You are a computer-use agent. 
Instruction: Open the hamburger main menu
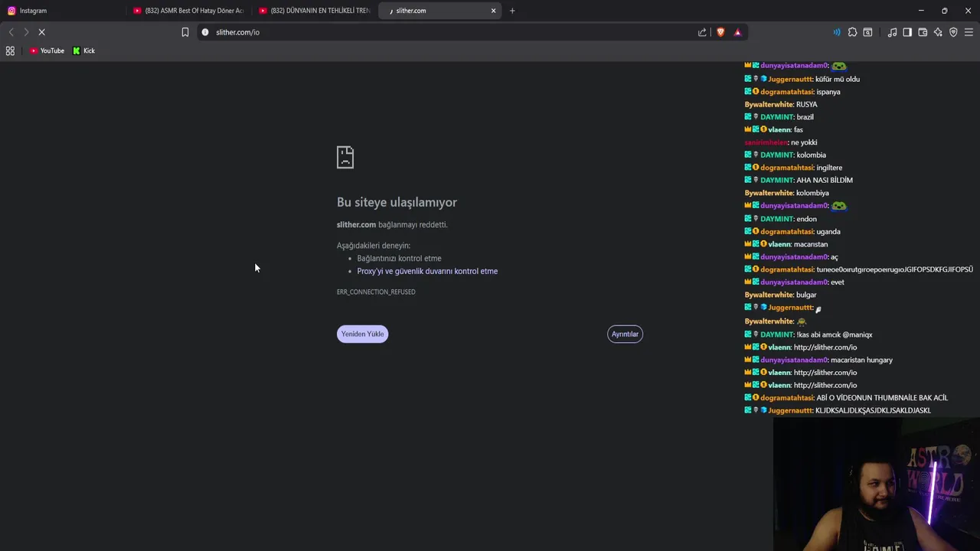(969, 32)
